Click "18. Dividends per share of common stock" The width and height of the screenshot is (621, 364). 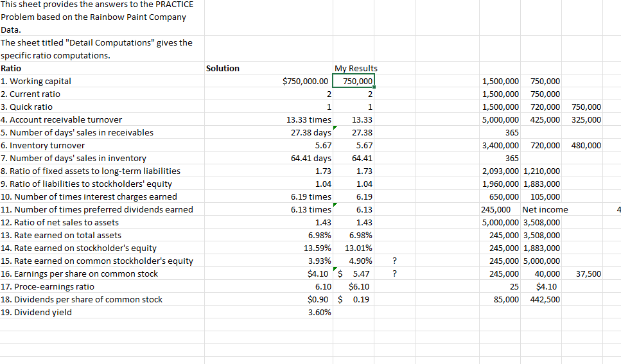(x=102, y=299)
